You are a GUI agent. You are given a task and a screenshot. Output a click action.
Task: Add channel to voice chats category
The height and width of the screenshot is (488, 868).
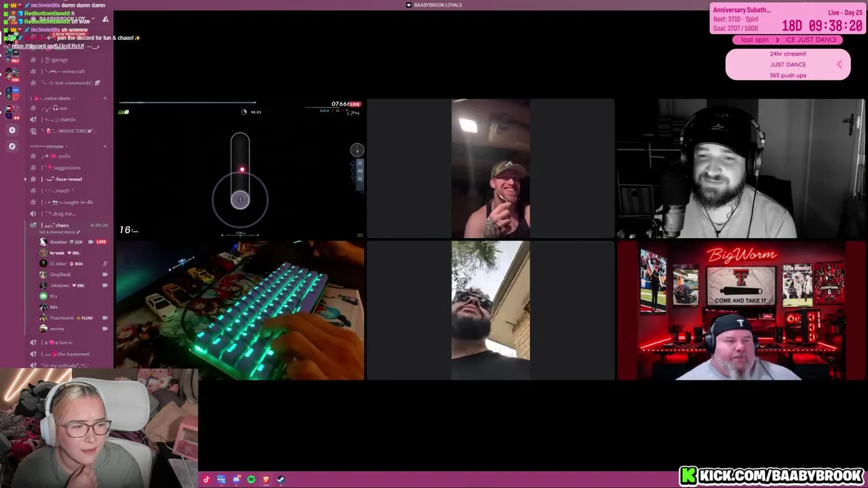104,98
